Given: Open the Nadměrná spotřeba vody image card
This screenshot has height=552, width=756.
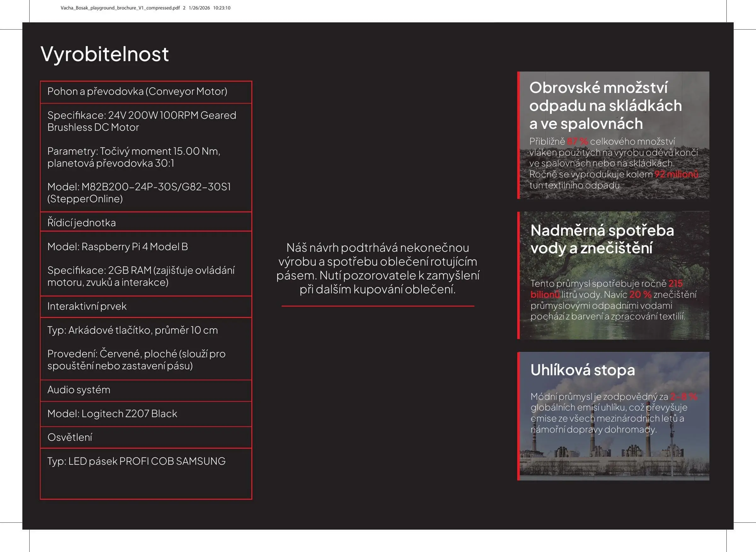Looking at the screenshot, I should coord(613,275).
